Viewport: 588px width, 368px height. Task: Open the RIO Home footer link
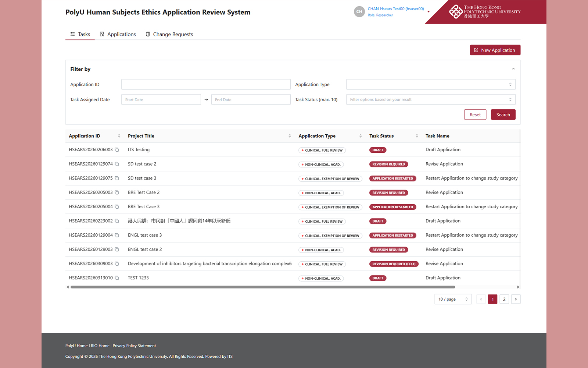coord(100,346)
